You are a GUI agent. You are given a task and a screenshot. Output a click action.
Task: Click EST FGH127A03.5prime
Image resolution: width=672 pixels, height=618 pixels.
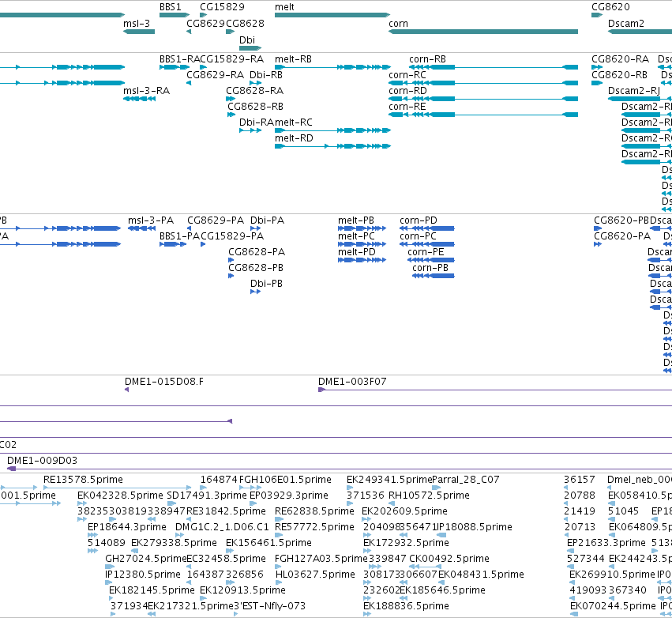click(x=321, y=559)
